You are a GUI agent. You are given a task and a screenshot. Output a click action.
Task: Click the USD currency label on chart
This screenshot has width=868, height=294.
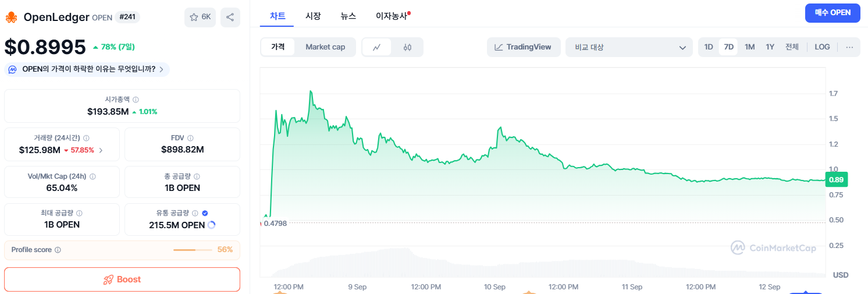pyautogui.click(x=841, y=275)
